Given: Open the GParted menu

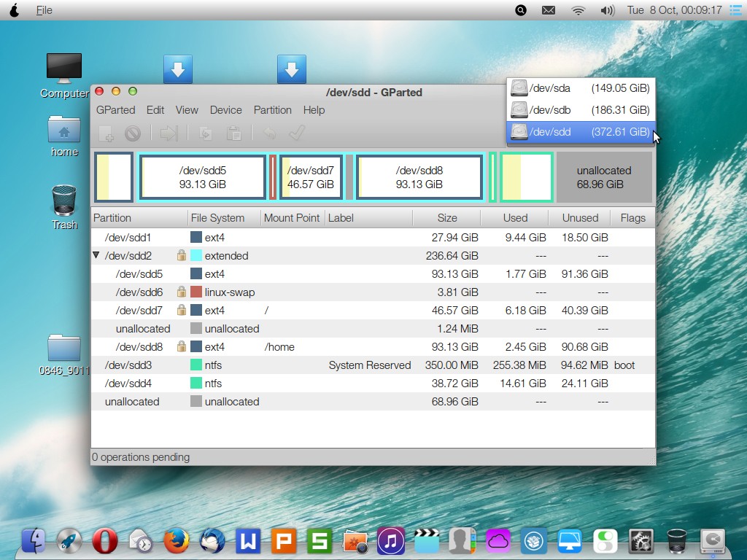Looking at the screenshot, I should [x=116, y=110].
